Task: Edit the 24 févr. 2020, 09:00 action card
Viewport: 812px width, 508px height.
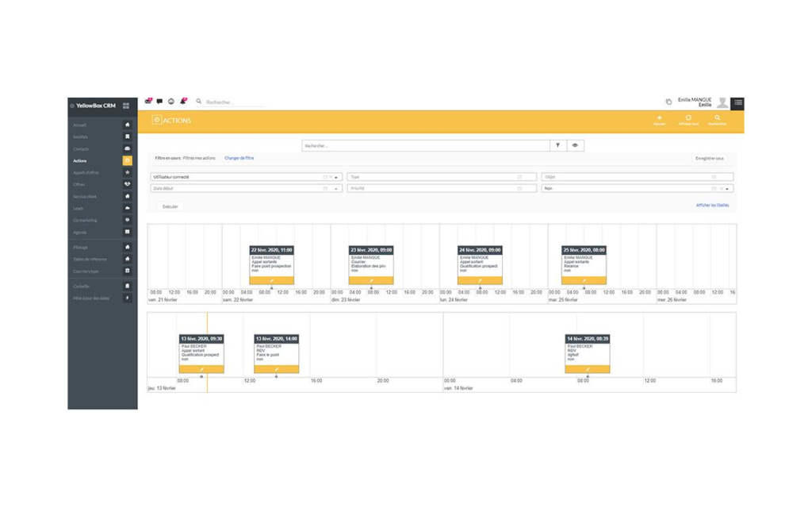Action: pyautogui.click(x=480, y=280)
